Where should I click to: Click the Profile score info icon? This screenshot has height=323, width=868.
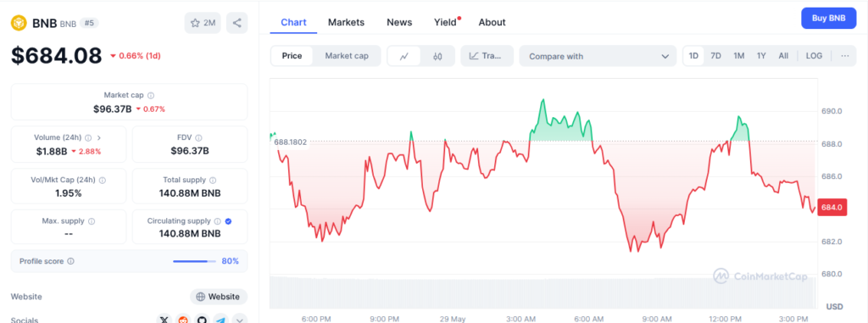[71, 261]
